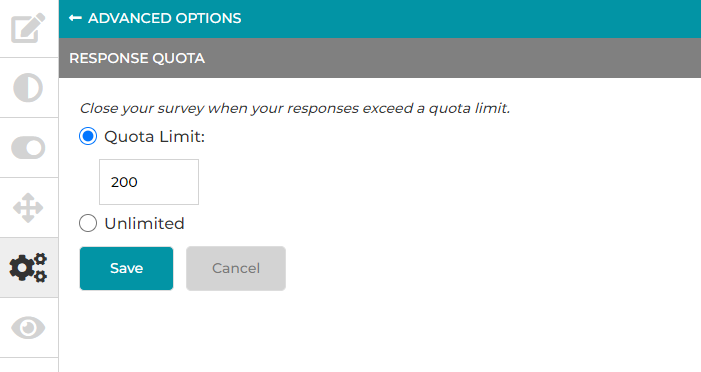Select the Quota Limit radio button
The height and width of the screenshot is (372, 701).
(x=88, y=136)
